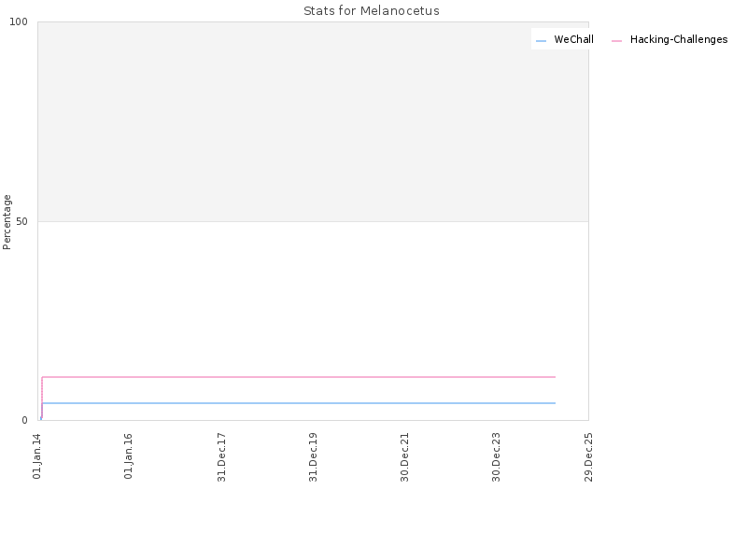Viewport: 747px width, 560px height.
Task: Click the Hacking-Challenges legend label
Action: (x=679, y=39)
